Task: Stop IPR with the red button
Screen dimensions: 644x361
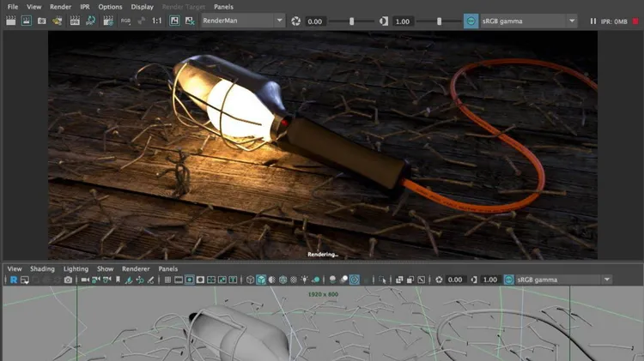Action: tap(635, 21)
